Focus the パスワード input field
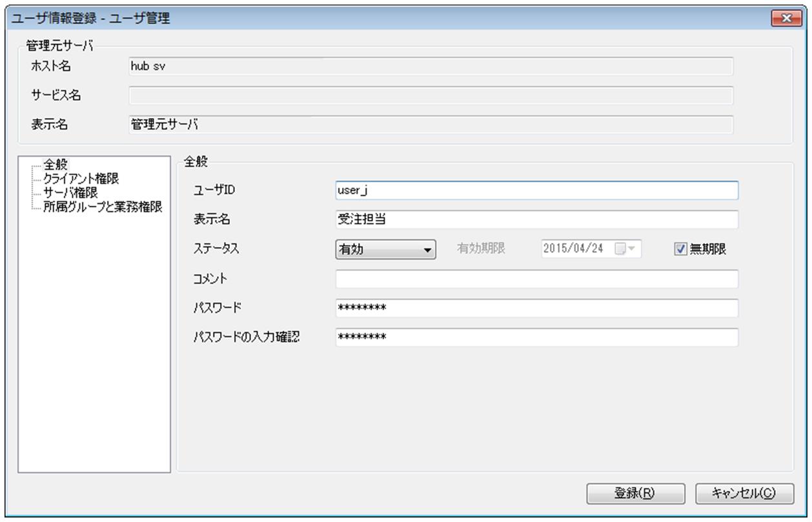The width and height of the screenshot is (812, 522). (x=536, y=308)
